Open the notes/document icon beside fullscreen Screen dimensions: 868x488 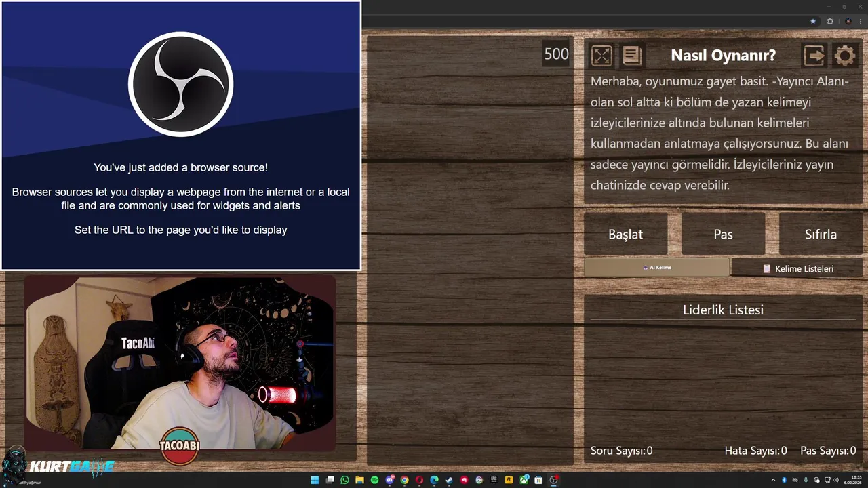pos(632,56)
